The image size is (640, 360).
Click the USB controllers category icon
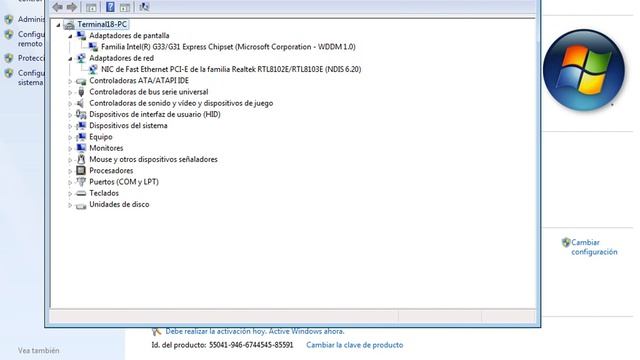81,92
